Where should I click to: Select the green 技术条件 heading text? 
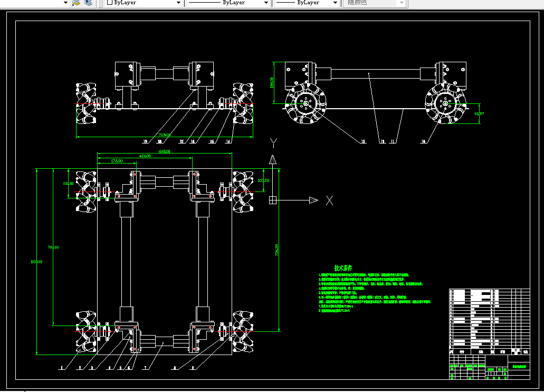(x=343, y=268)
